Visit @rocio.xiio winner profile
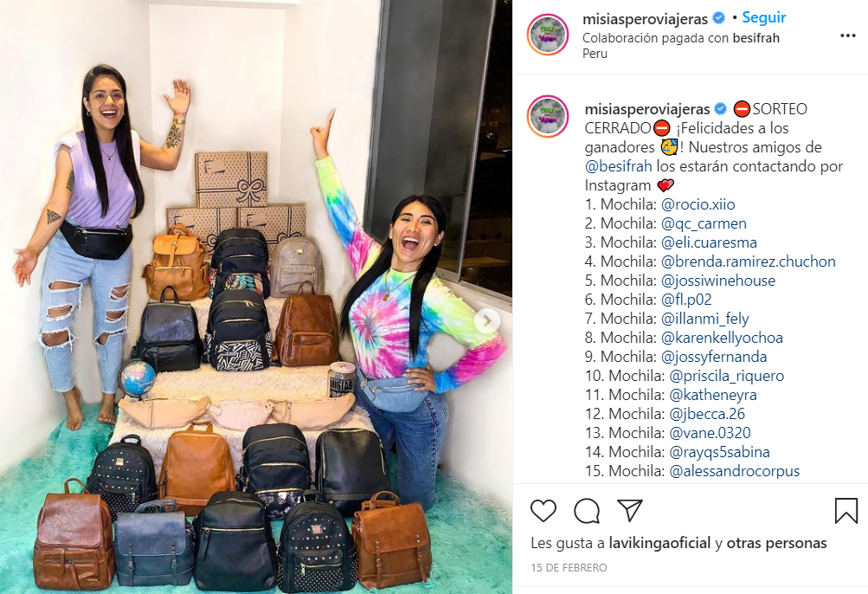868x594 pixels. point(698,204)
